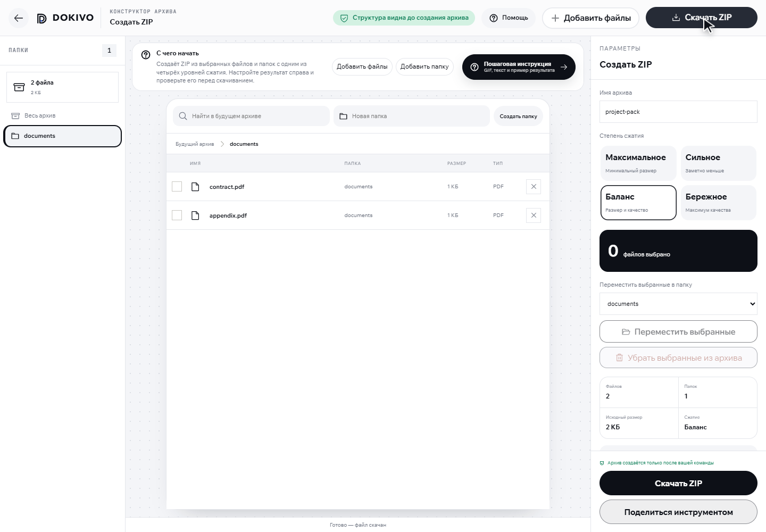This screenshot has width=766, height=532.
Task: Click the 2 файла archive summary card
Action: [x=62, y=87]
